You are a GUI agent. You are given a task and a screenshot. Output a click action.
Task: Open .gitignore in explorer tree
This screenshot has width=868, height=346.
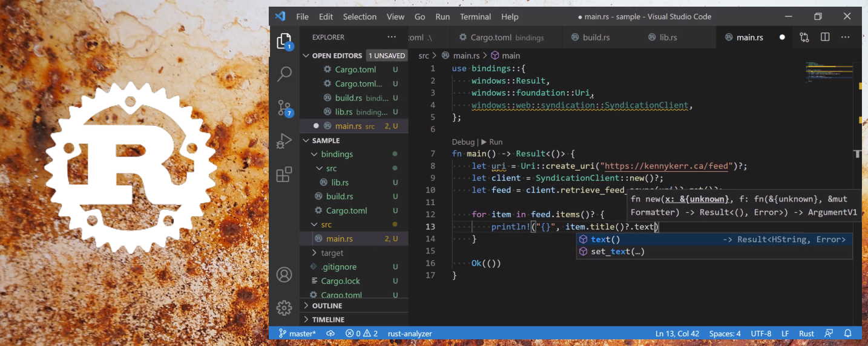pyautogui.click(x=353, y=267)
